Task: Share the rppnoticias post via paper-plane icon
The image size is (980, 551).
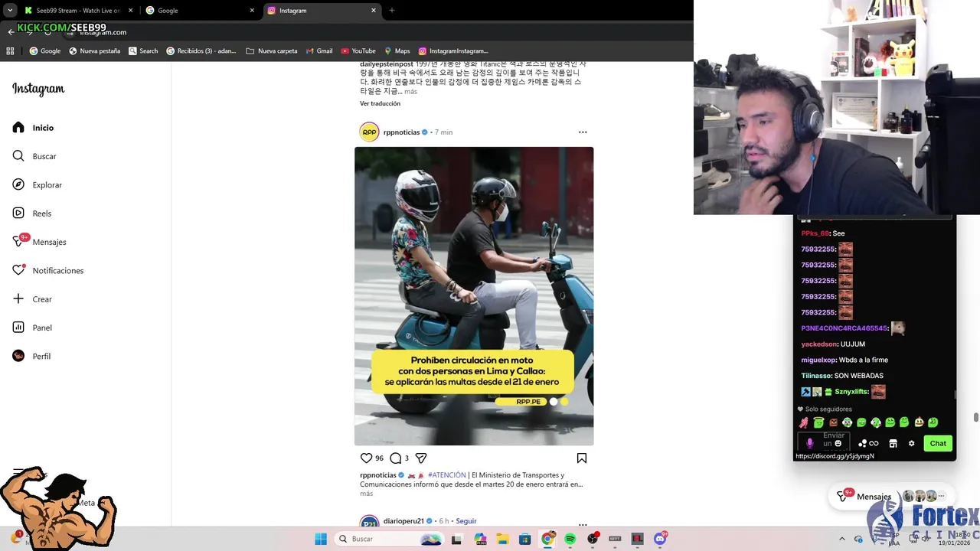Action: click(x=420, y=458)
